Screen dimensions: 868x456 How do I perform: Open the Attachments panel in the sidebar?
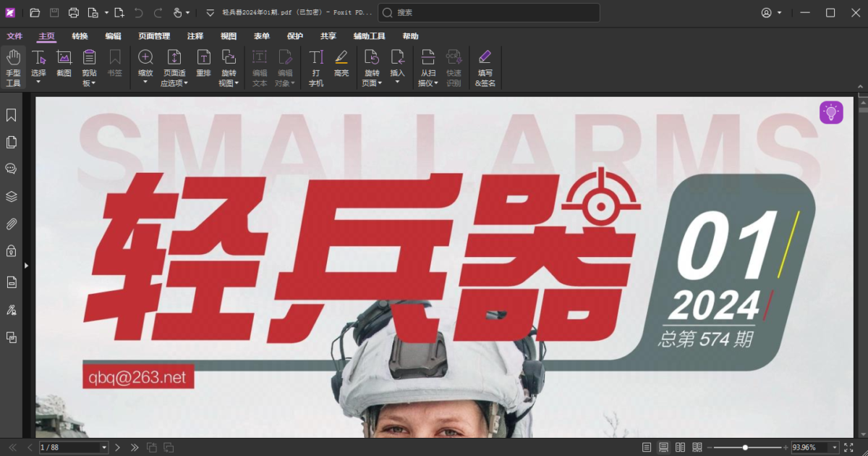[x=11, y=224]
